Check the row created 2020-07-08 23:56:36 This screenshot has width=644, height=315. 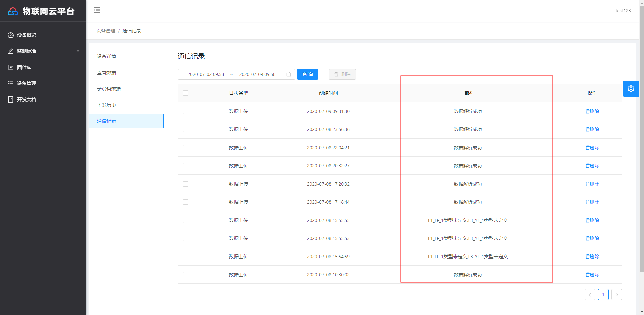click(x=186, y=129)
